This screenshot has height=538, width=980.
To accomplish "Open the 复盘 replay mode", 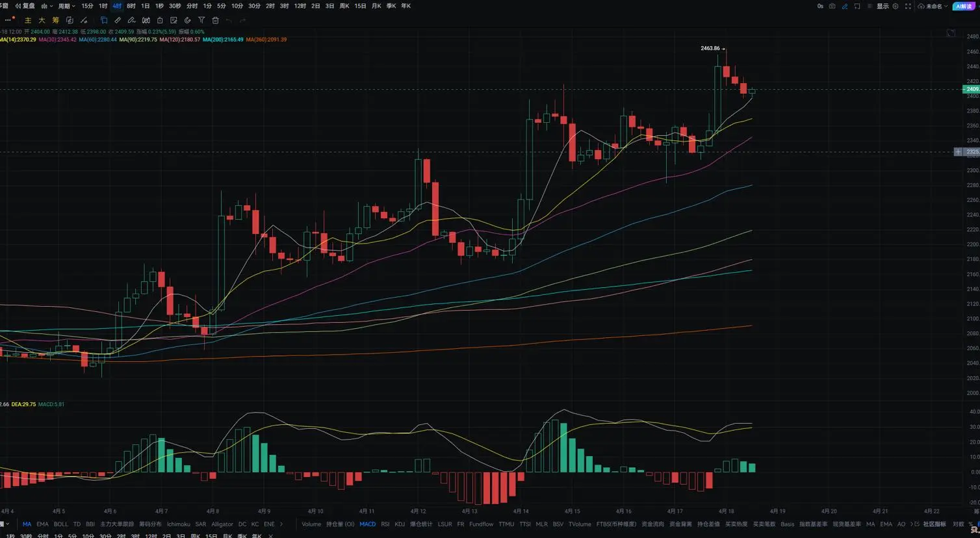I will tap(25, 6).
